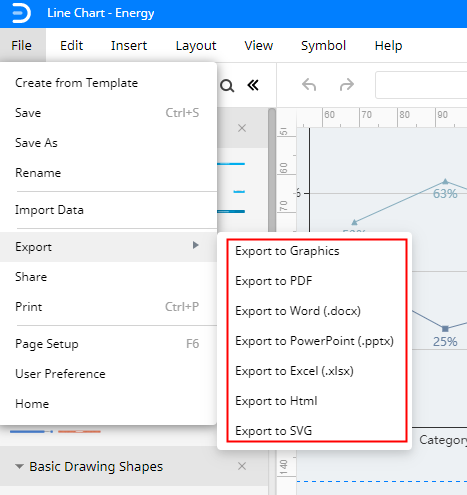Click the empty toolbar input field
Image resolution: width=467 pixels, height=495 pixels.
coord(421,85)
